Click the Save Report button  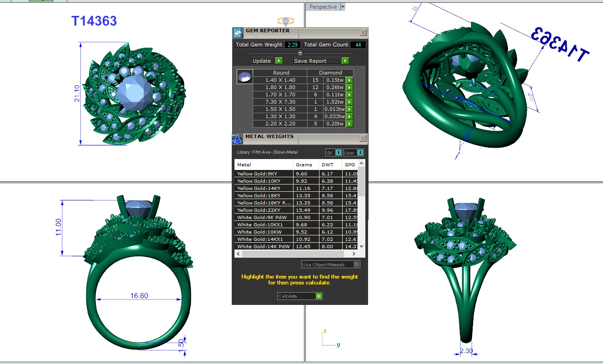(316, 61)
